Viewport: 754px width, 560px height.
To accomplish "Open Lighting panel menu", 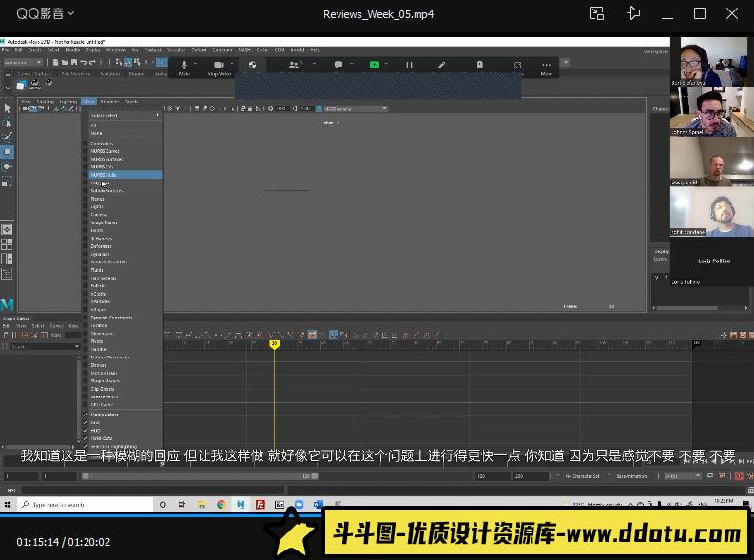I will click(68, 101).
